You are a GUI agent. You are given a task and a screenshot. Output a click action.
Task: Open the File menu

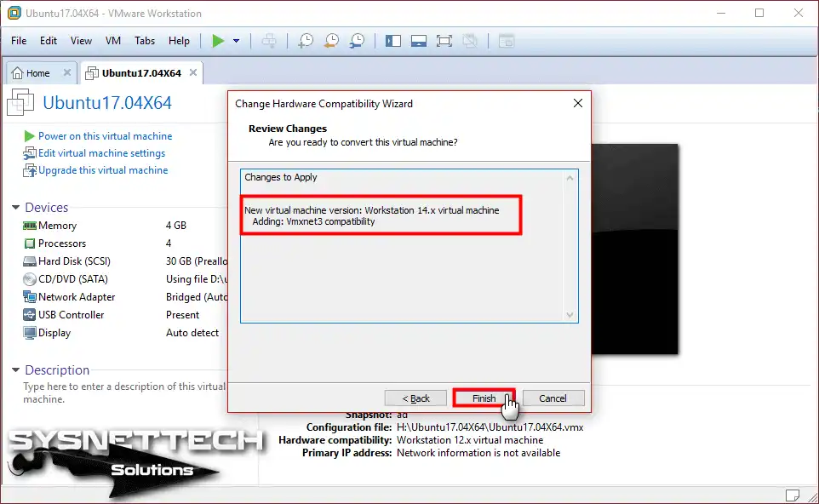click(x=19, y=41)
